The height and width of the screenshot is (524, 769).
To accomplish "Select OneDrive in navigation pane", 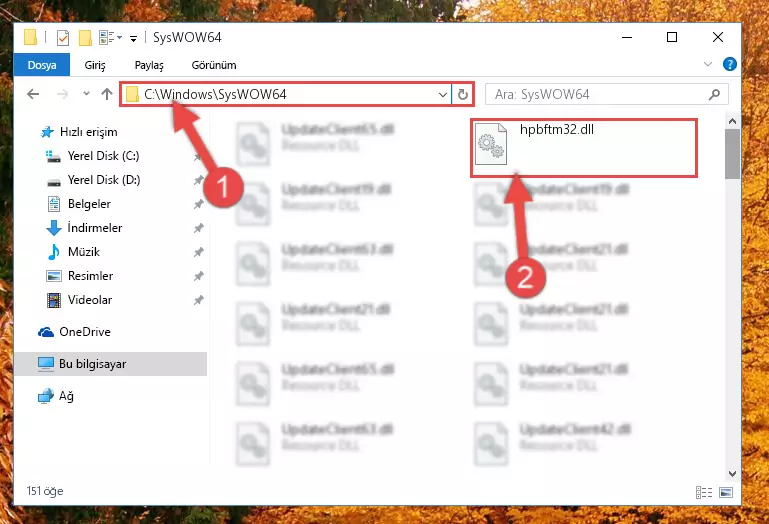I will tap(74, 332).
